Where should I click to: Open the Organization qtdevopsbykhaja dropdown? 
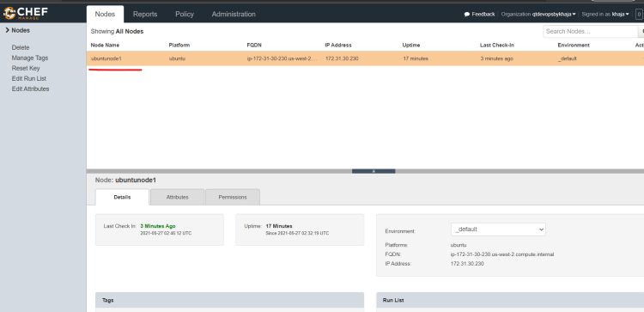pos(538,14)
